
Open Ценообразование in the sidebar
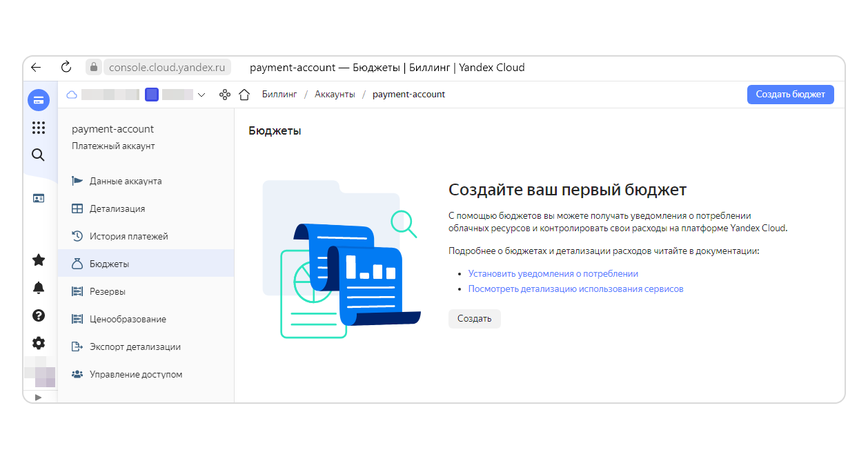[146, 319]
